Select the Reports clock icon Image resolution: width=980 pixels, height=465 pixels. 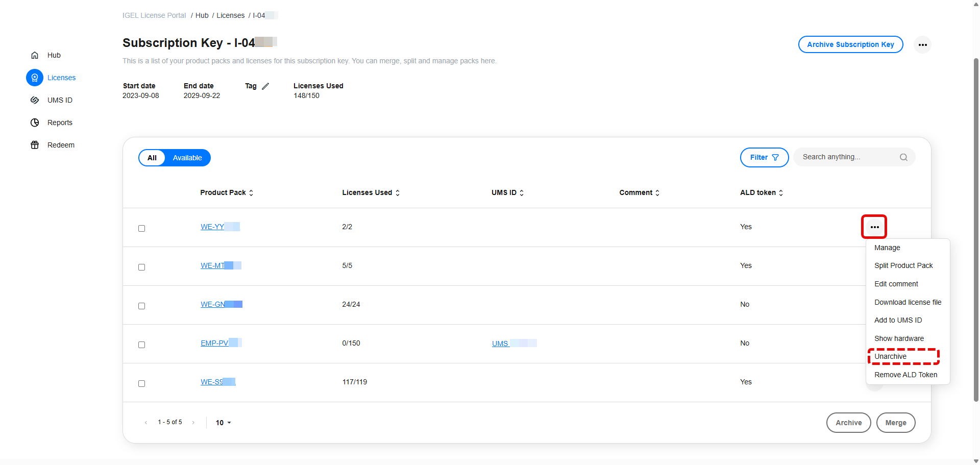tap(34, 123)
